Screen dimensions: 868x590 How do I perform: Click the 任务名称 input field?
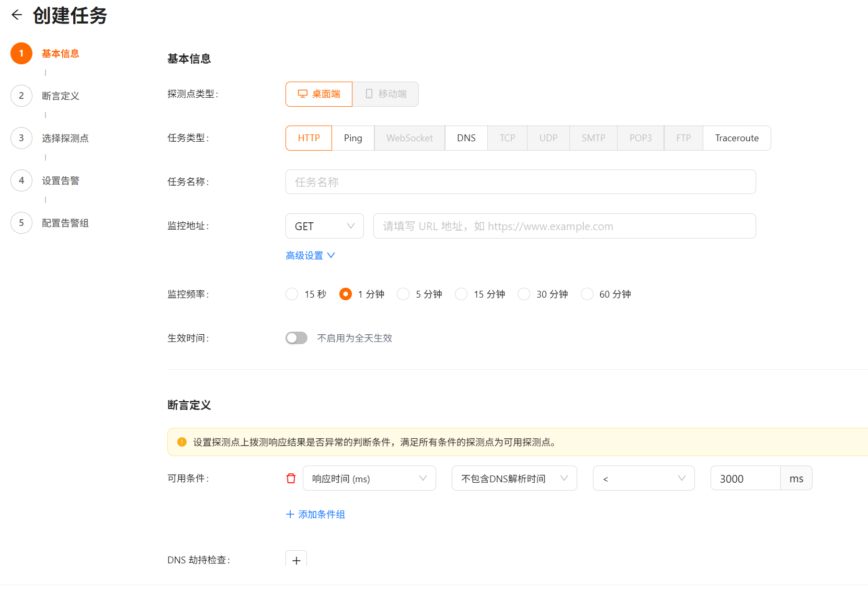coord(520,182)
